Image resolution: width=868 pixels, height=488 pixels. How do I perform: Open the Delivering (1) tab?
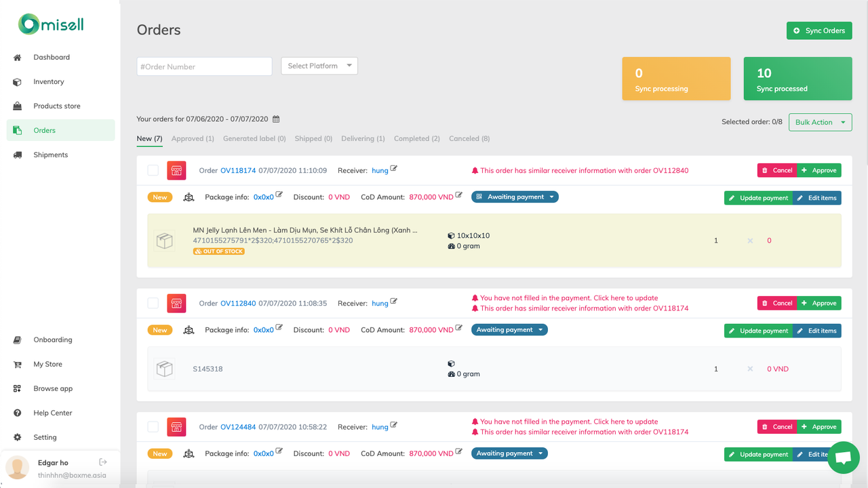tap(363, 138)
